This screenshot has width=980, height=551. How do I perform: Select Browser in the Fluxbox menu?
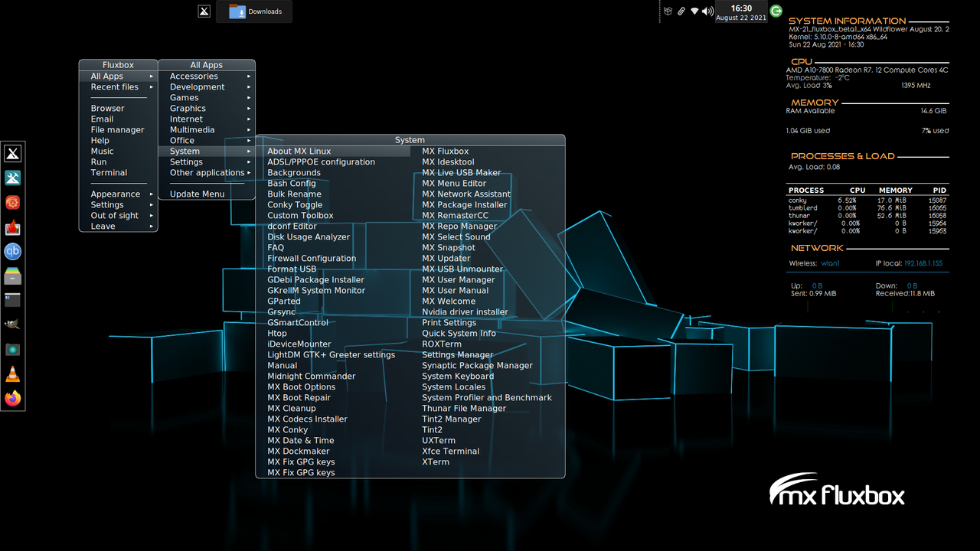pyautogui.click(x=119, y=109)
